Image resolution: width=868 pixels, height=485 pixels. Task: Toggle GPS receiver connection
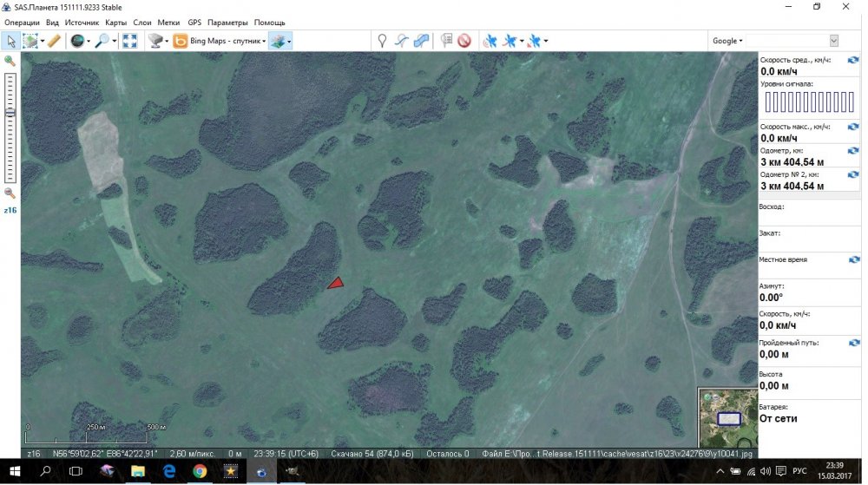(x=490, y=41)
